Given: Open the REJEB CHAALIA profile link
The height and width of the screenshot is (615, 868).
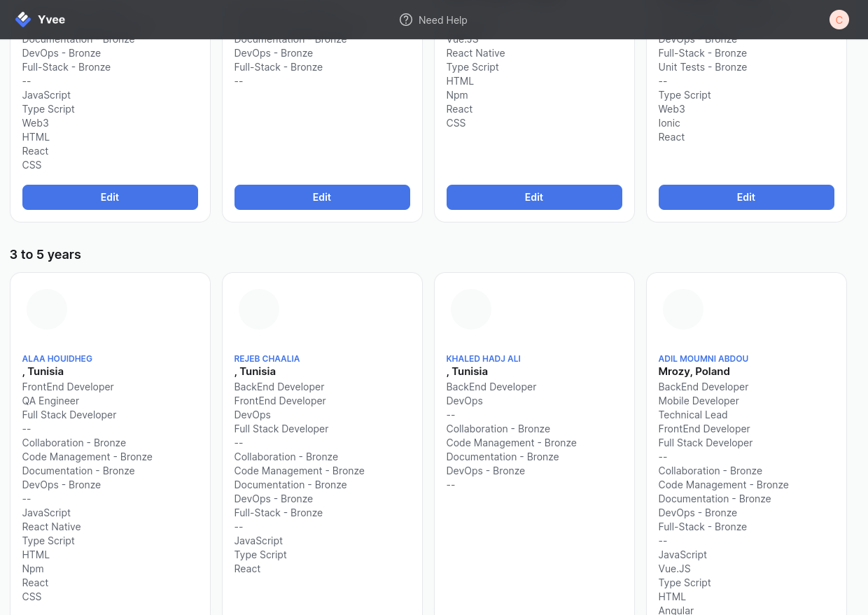Looking at the screenshot, I should 267,359.
